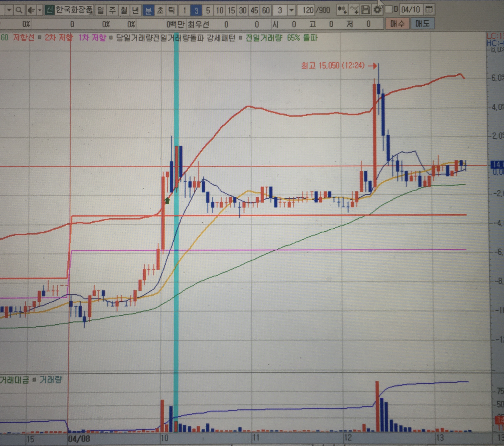The height and width of the screenshot is (446, 504).
Task: Select the 3-minute interval button
Action: (x=196, y=11)
